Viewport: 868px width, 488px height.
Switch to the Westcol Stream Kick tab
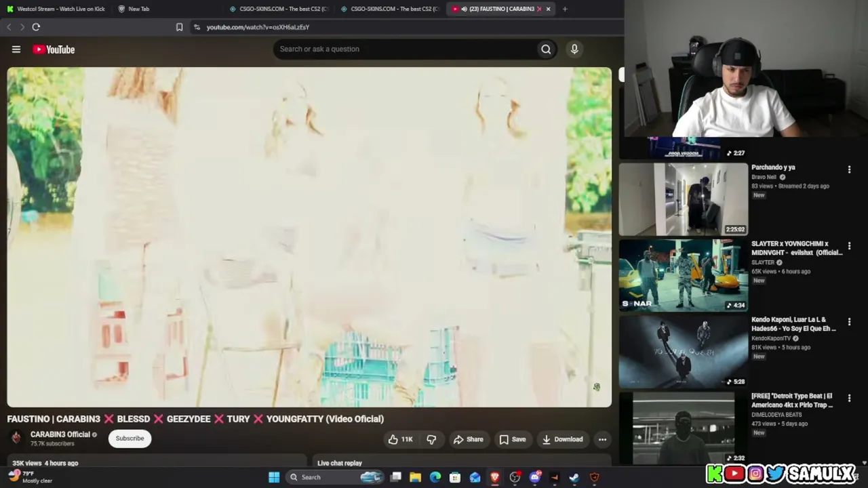56,9
